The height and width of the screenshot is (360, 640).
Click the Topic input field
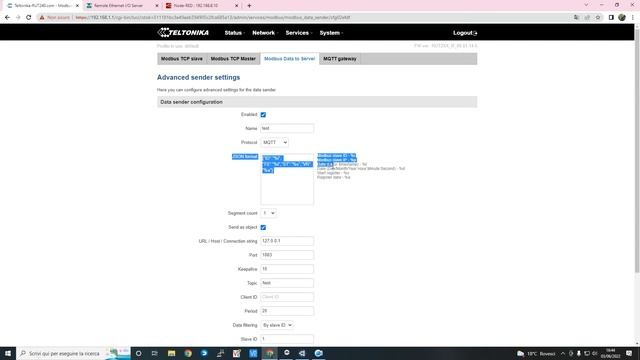(287, 283)
